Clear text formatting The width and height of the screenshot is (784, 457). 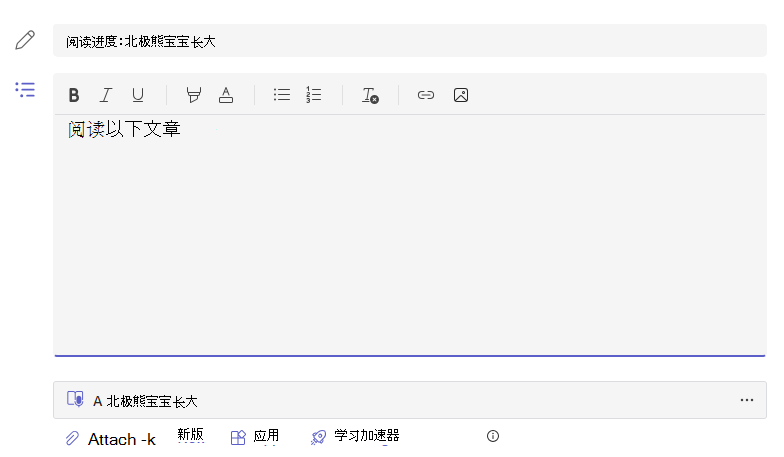tap(370, 95)
